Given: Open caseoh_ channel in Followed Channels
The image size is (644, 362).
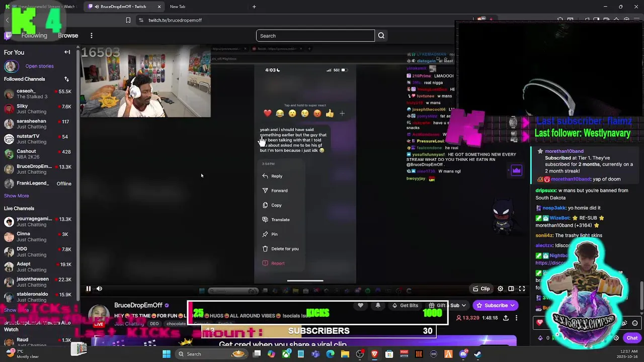Looking at the screenshot, I should 38,94.
